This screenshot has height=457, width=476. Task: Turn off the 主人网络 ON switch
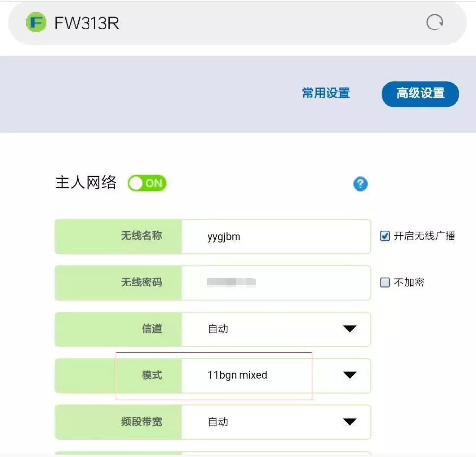point(146,183)
